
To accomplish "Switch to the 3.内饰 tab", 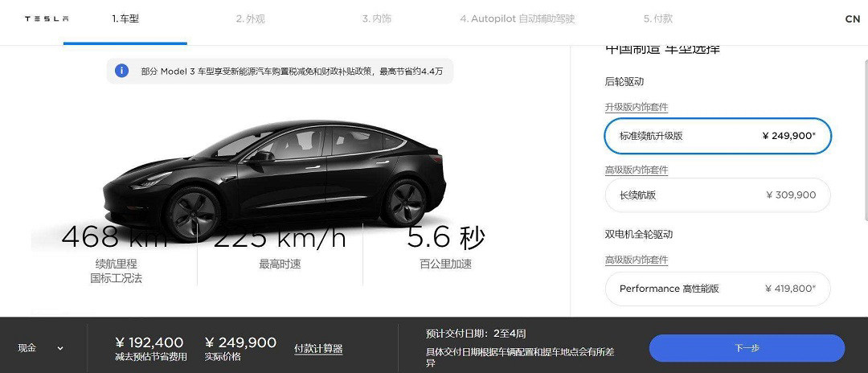I will pos(376,18).
